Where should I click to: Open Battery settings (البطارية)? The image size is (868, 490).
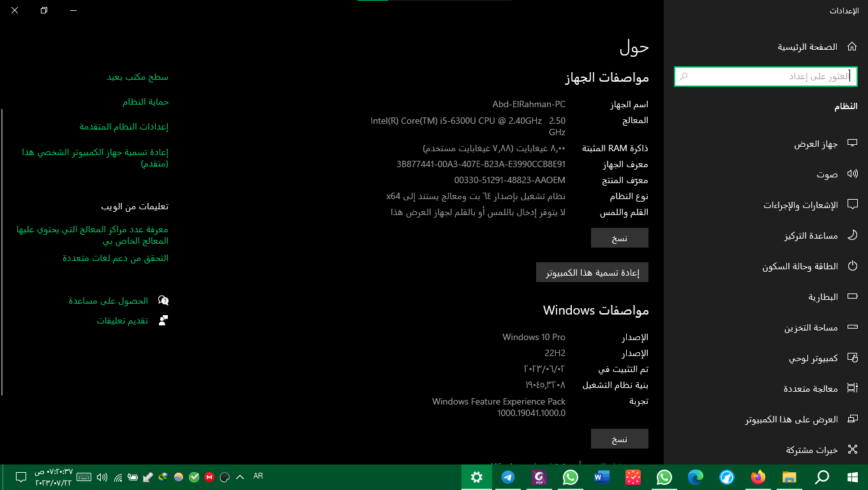pos(766,297)
